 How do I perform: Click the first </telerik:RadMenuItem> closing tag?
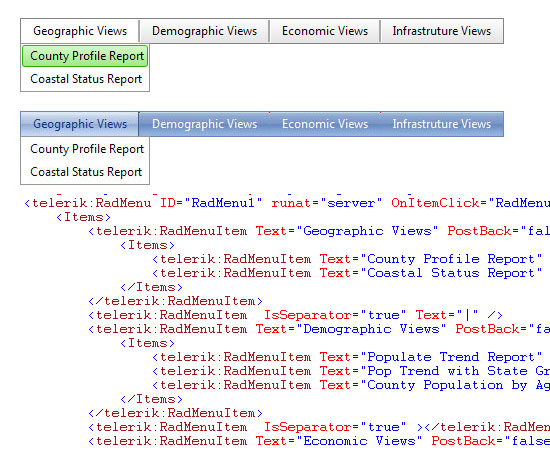pos(175,301)
